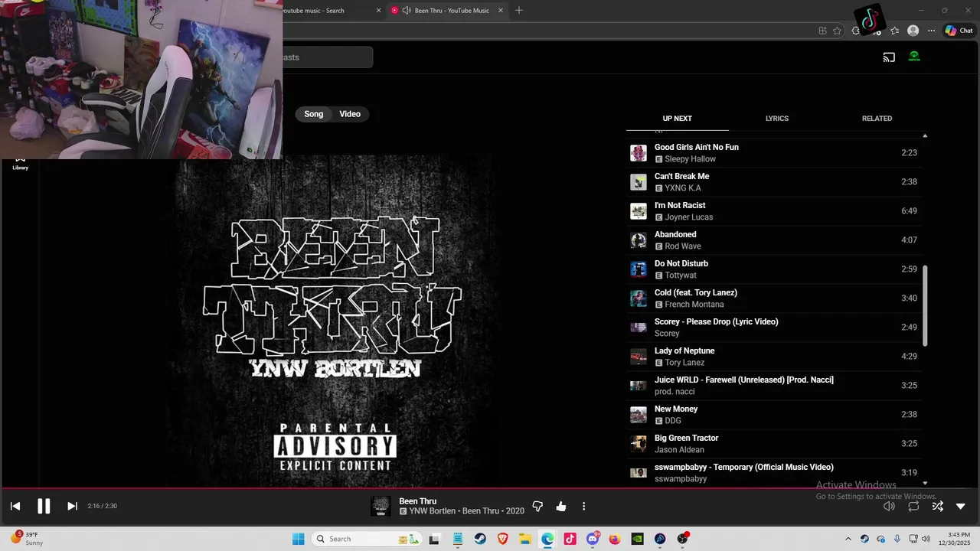Open the LYRICS tab
The width and height of the screenshot is (980, 551).
coord(777,119)
